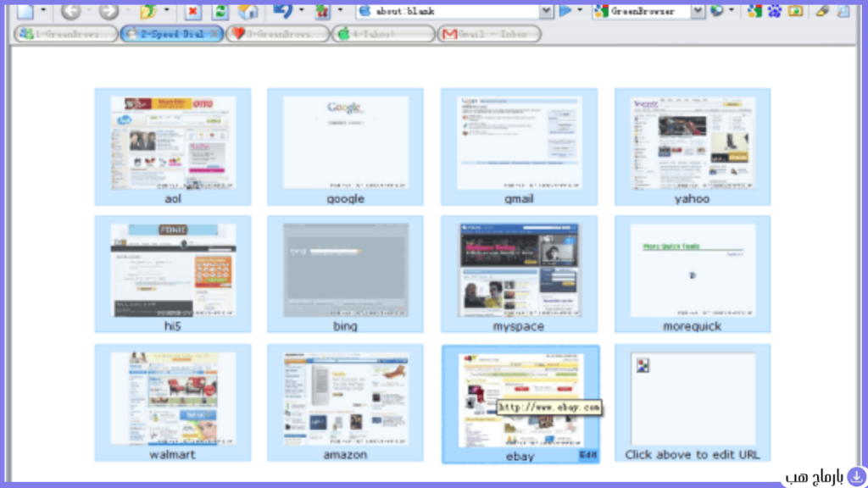Image resolution: width=868 pixels, height=488 pixels.
Task: Click the page magnifier icon
Action: 843,10
